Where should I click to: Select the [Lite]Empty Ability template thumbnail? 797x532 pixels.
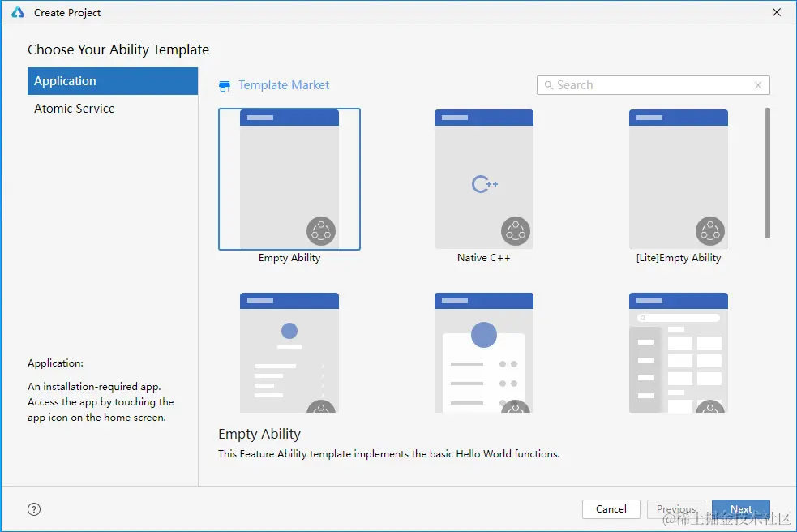(x=679, y=179)
